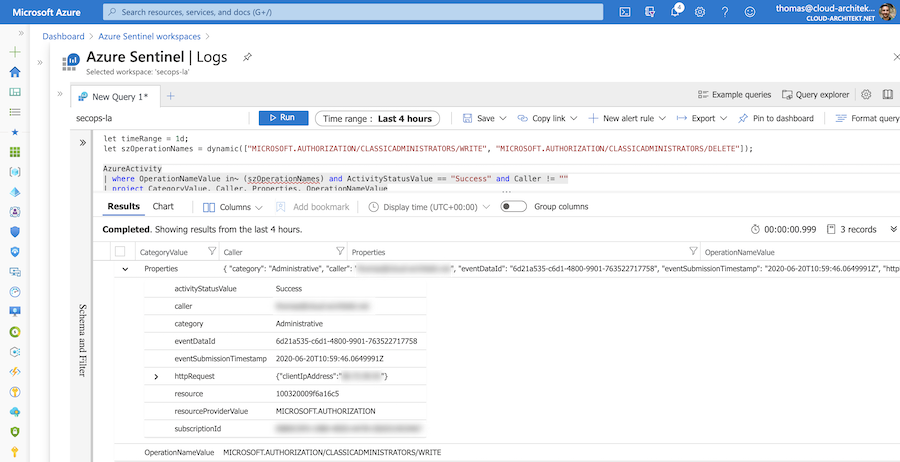Filter the CategoryValue column
Image resolution: width=900 pixels, height=462 pixels.
pyautogui.click(x=212, y=251)
